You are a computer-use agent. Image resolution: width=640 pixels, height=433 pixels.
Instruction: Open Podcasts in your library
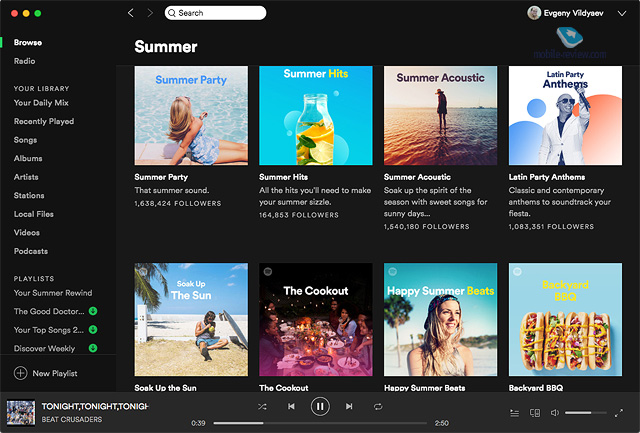(x=31, y=251)
